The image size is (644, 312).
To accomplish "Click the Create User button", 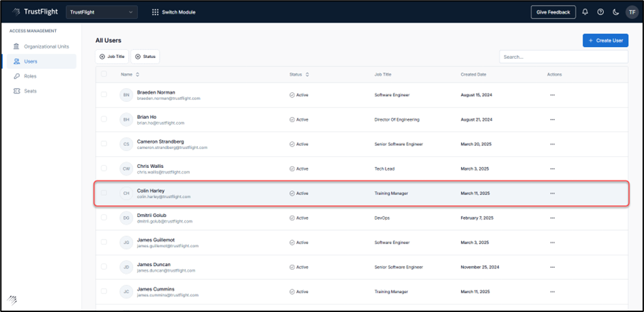I will click(x=605, y=40).
